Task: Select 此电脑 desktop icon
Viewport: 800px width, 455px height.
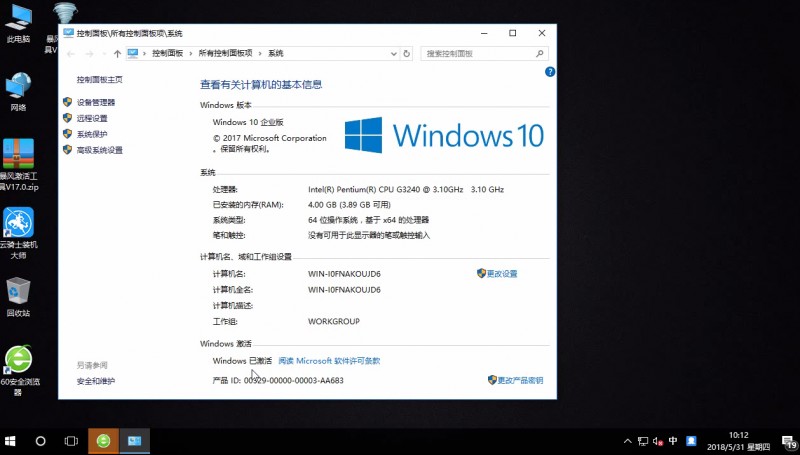Action: click(x=18, y=23)
